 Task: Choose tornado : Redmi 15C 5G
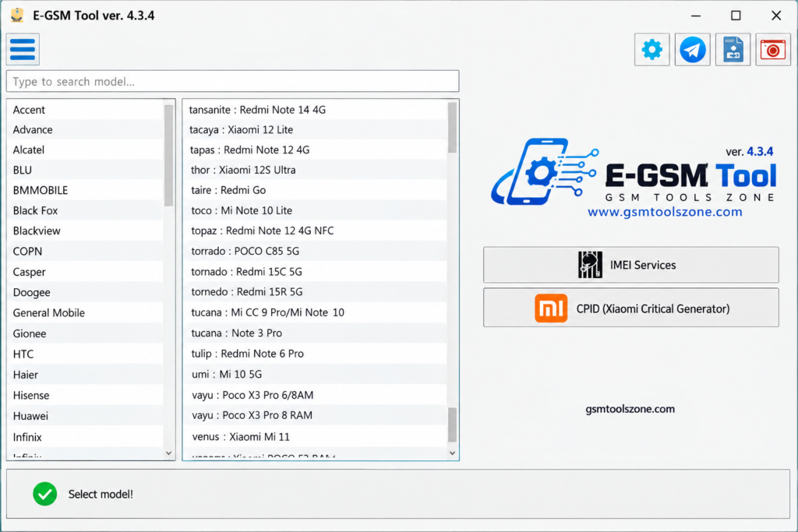coord(315,272)
